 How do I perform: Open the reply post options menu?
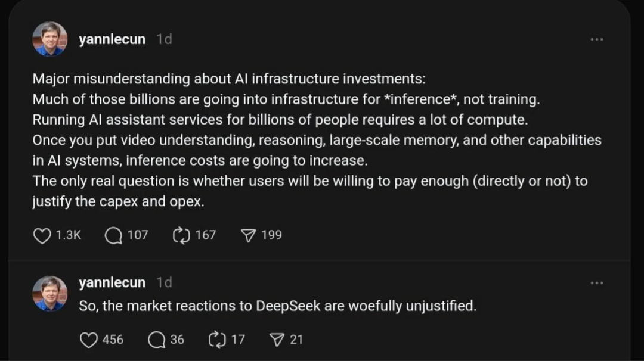[597, 282]
